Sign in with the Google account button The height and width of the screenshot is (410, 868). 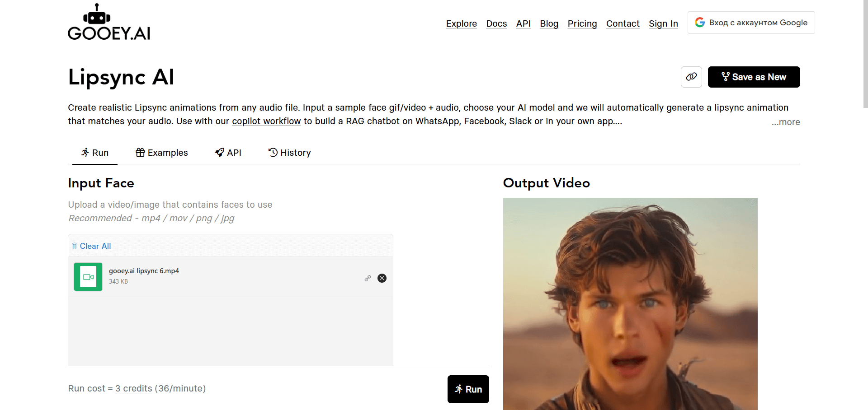click(751, 23)
